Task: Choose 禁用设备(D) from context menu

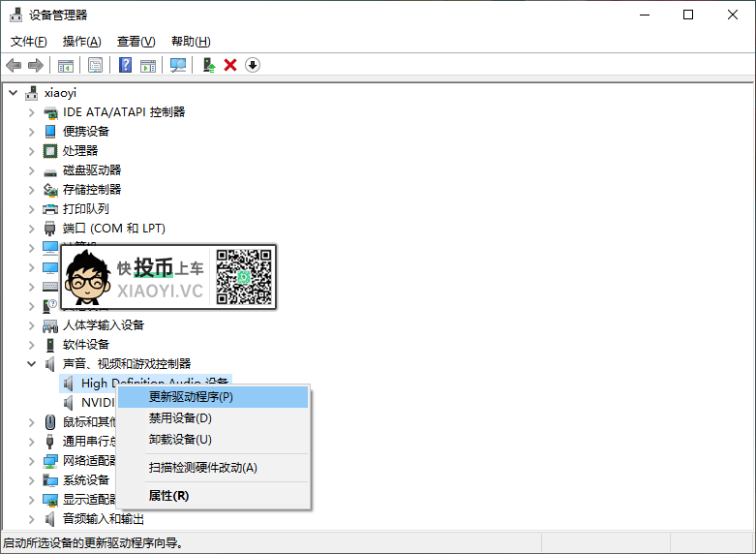Action: point(213,417)
